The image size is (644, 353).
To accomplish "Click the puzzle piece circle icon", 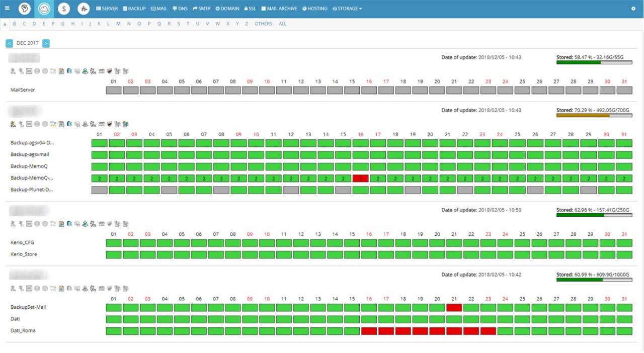I will 84,9.
